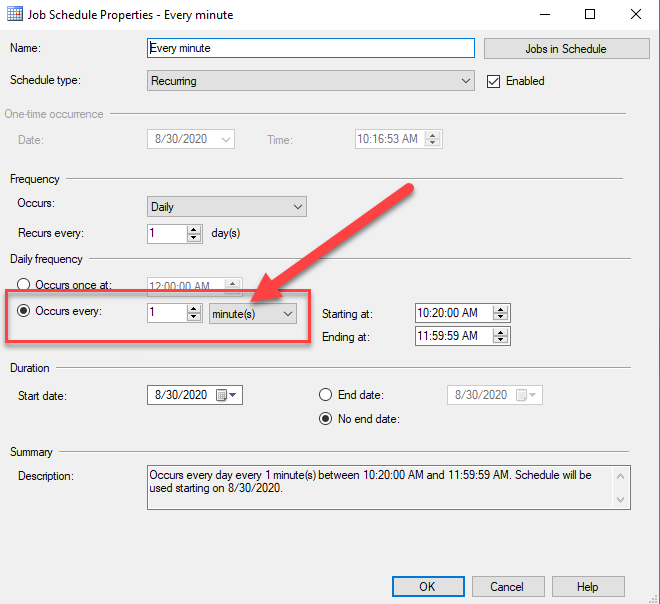Decrease the Occurs every interval value
This screenshot has width=660, height=604.
coord(194,318)
